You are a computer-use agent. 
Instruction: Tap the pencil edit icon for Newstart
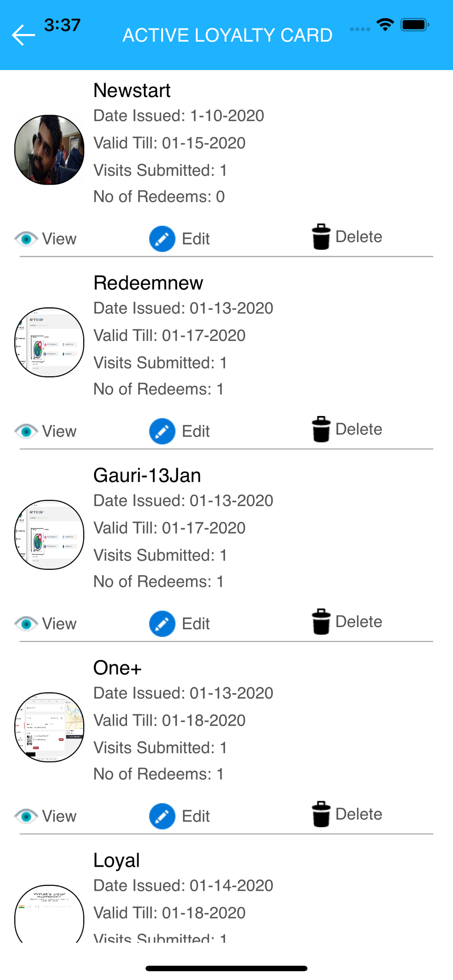[162, 239]
